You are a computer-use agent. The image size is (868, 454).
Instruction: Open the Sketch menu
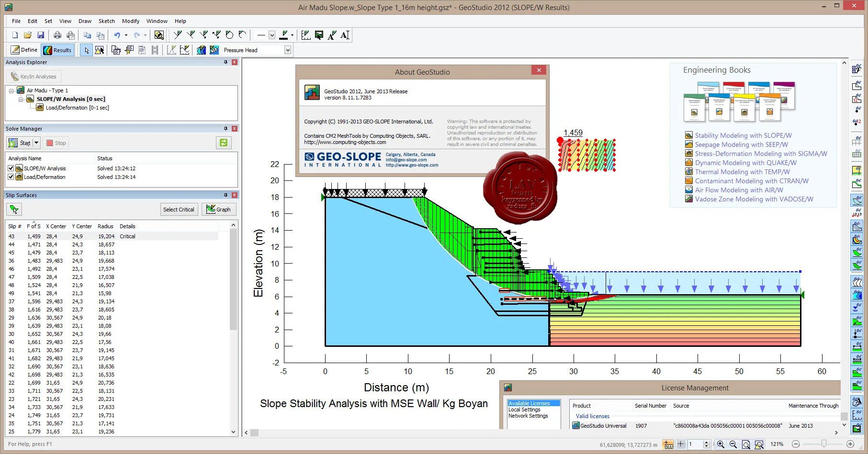coord(107,21)
